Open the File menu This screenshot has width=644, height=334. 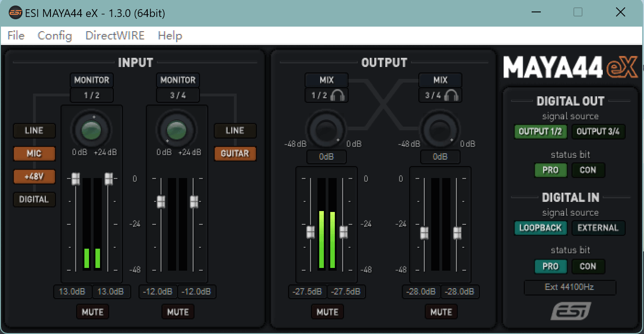(16, 35)
